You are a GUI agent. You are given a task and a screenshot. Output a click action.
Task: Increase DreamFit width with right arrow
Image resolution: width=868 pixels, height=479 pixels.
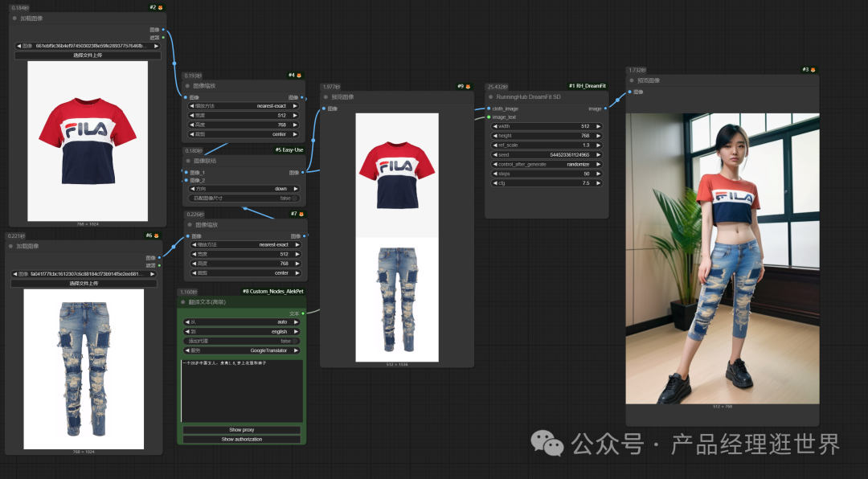pyautogui.click(x=599, y=126)
